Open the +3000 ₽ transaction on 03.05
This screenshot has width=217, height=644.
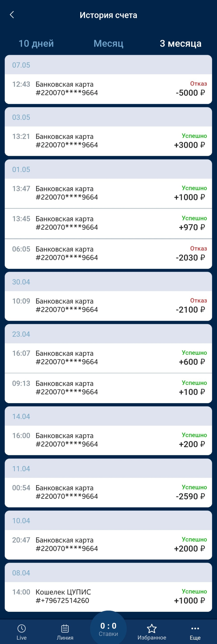(108, 141)
